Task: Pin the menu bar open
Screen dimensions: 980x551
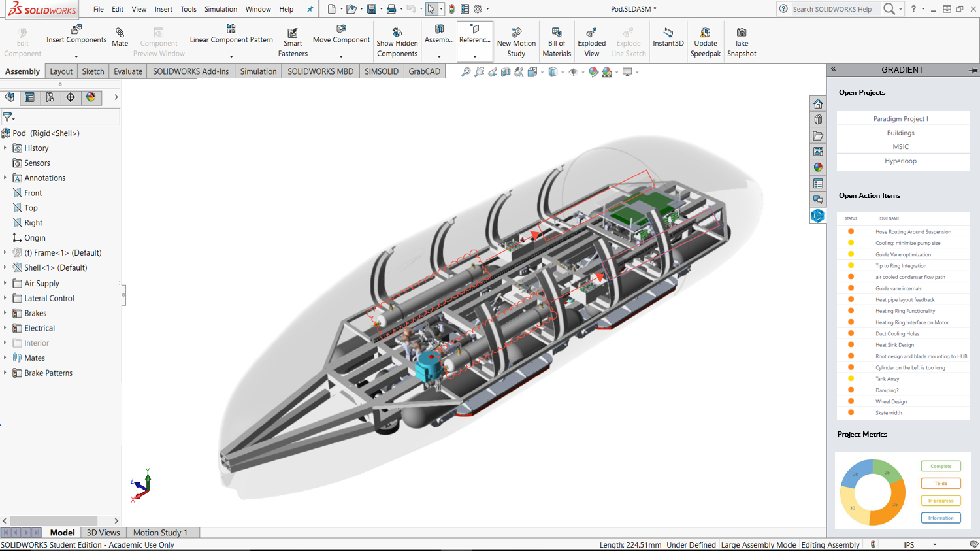Action: 310,9
